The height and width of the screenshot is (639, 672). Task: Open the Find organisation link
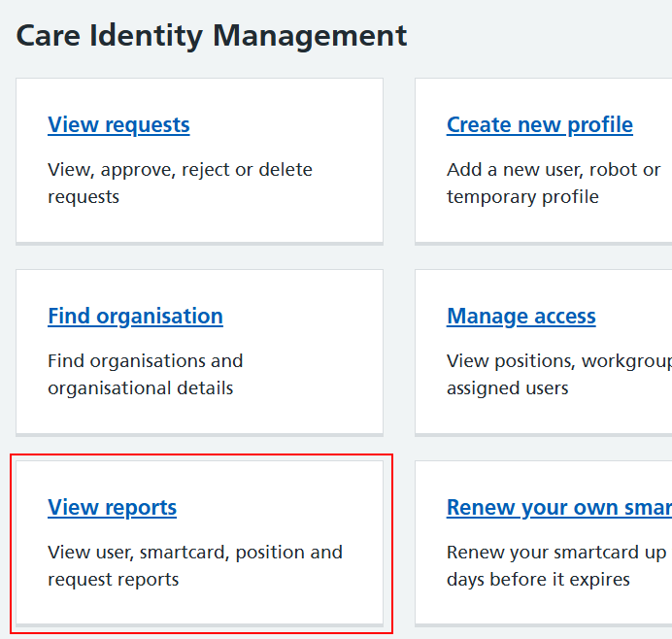coord(135,317)
